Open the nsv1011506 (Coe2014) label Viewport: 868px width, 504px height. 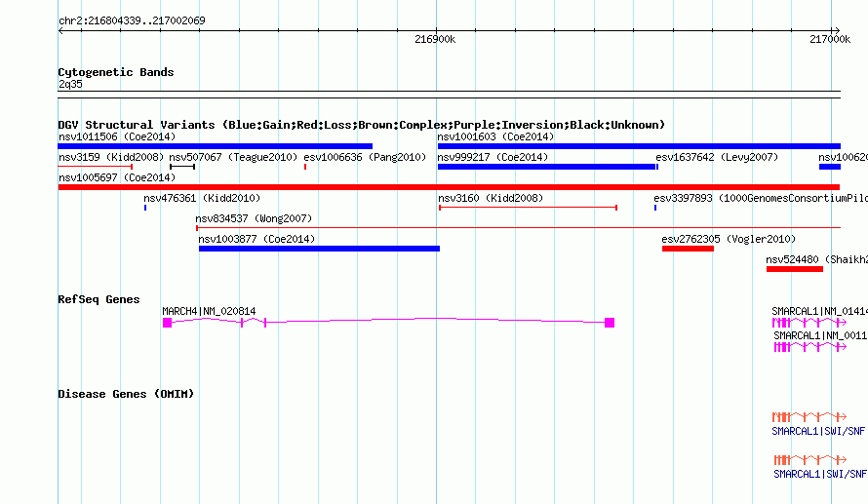click(x=117, y=136)
